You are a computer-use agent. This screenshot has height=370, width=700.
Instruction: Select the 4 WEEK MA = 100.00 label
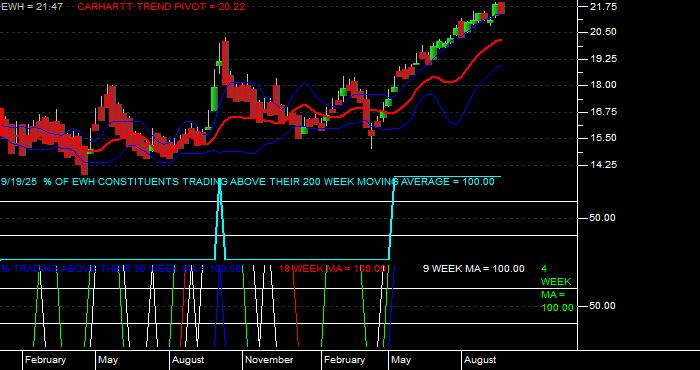pos(557,288)
